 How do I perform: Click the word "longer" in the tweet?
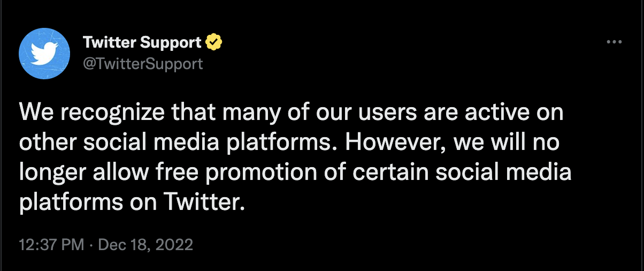tap(50, 174)
